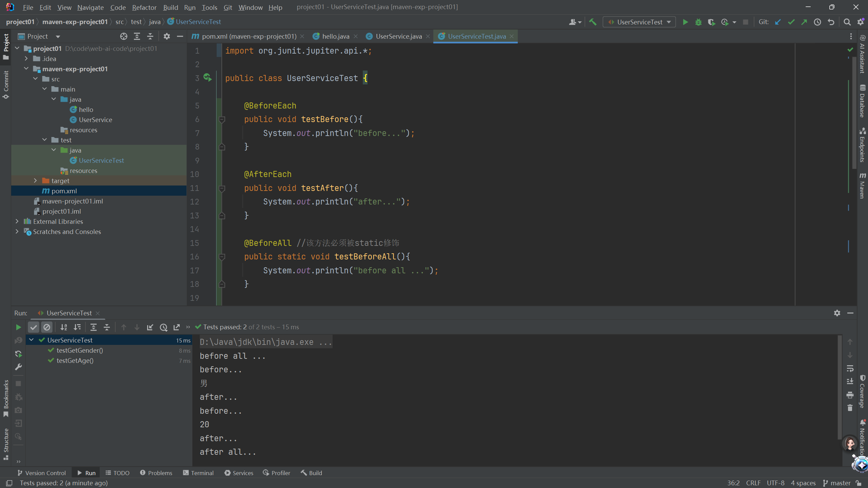The height and width of the screenshot is (488, 868).
Task: Open the Terminal tool window button
Action: click(x=198, y=473)
